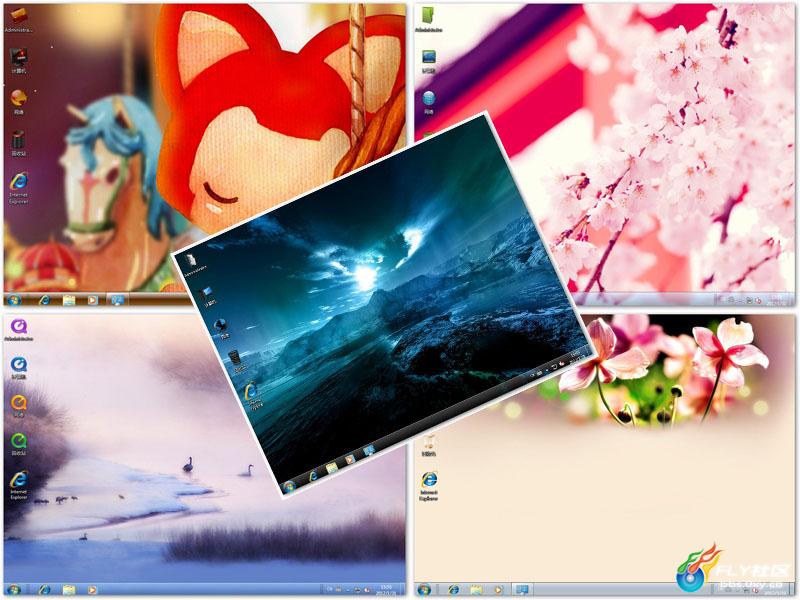Click Internet Explorer in fox wallpaper taskbar
The image size is (800, 600).
(x=44, y=300)
